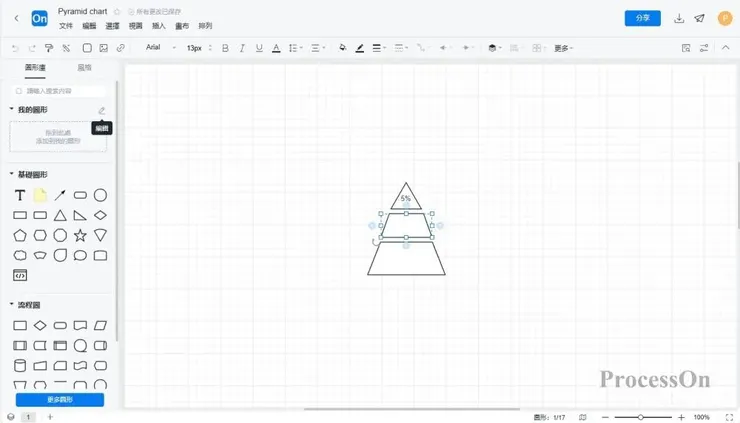740x423 pixels.
Task: Click the blue more shapes button
Action: (x=60, y=399)
